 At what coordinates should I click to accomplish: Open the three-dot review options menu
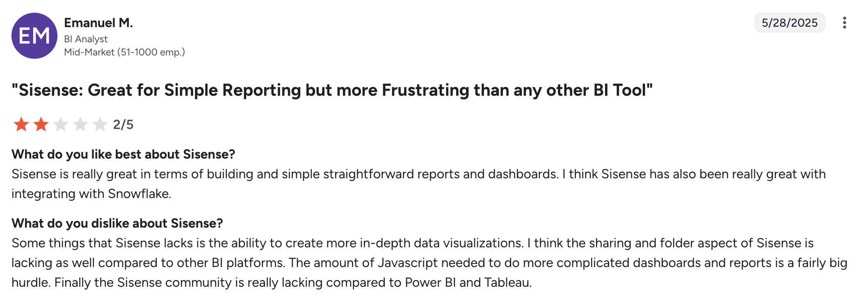[844, 23]
